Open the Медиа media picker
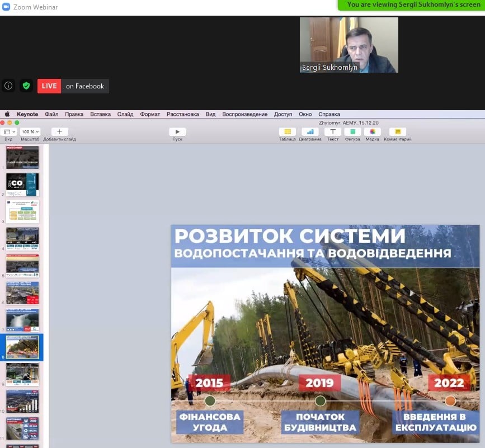485x448 pixels. 372,132
